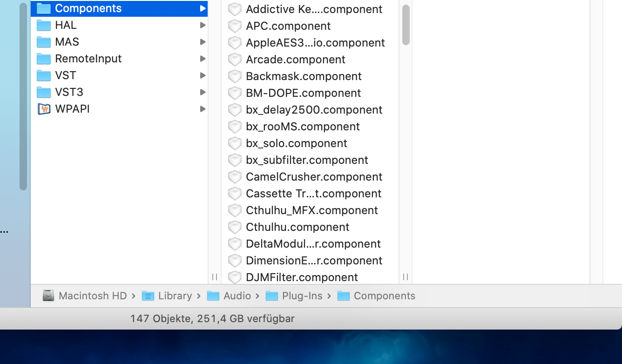Click the HAL folder icon

pos(43,25)
